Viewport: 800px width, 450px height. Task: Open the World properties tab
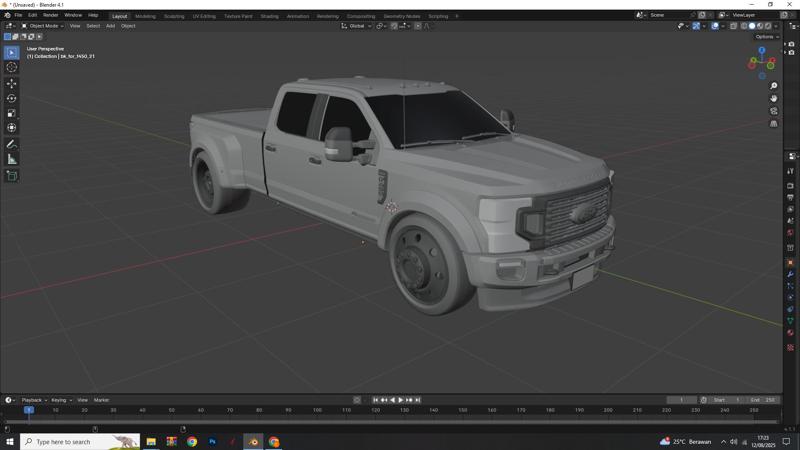(790, 233)
